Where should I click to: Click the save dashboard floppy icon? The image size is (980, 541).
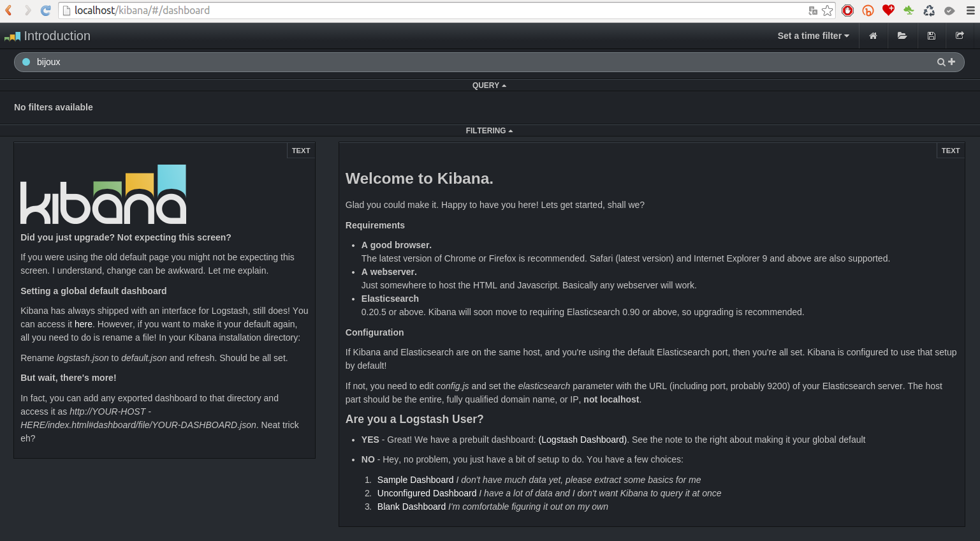(932, 36)
